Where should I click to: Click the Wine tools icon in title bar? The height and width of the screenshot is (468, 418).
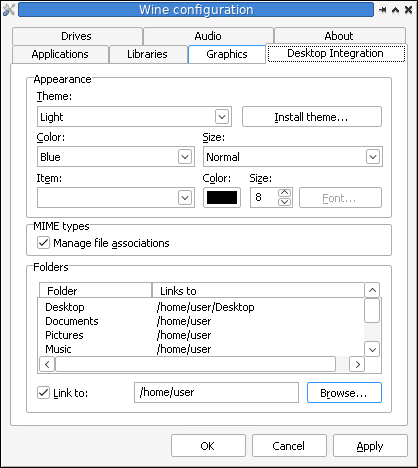[9, 10]
